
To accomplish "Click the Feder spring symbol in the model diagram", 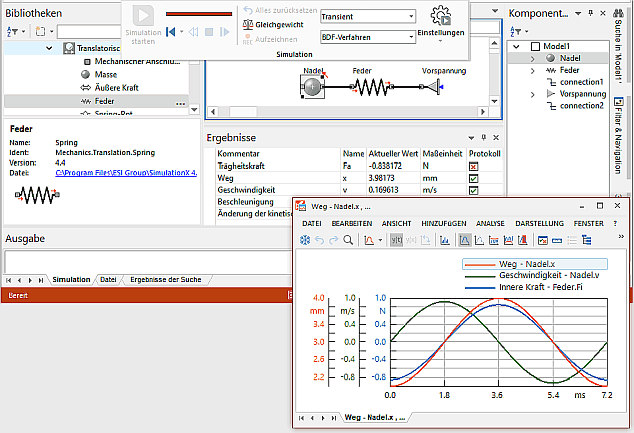I will (370, 88).
